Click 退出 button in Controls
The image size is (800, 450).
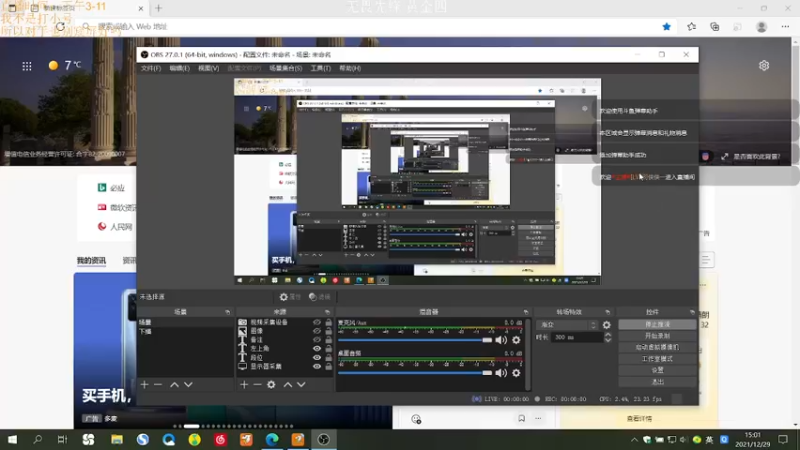click(x=657, y=382)
